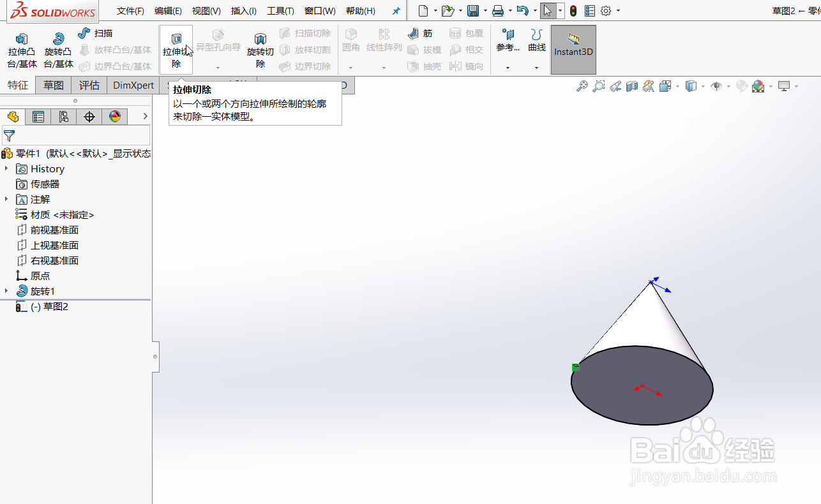Open the 文件(F) menu
Screen dimensions: 821x504
point(130,11)
